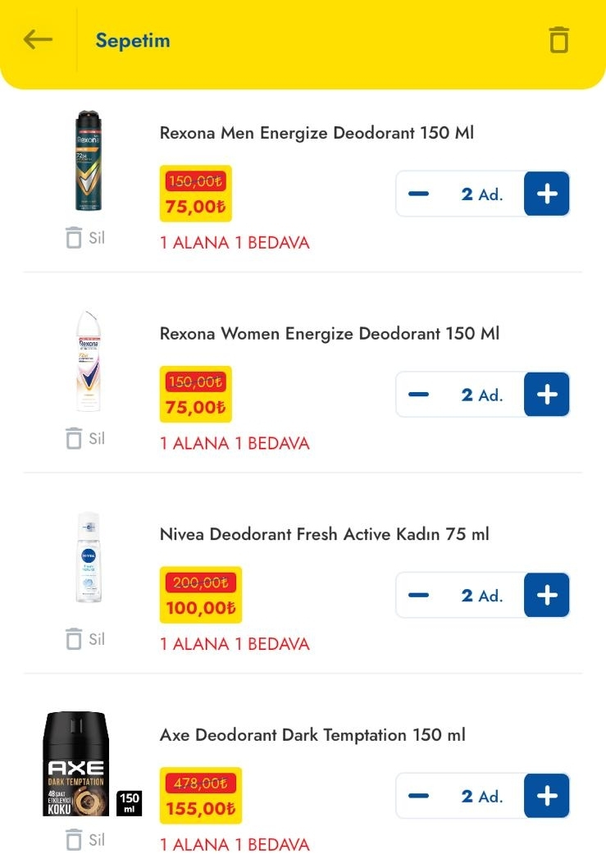Remove Axe Dark Temptation via Sil
Screen dimensions: 606x868
click(x=85, y=839)
